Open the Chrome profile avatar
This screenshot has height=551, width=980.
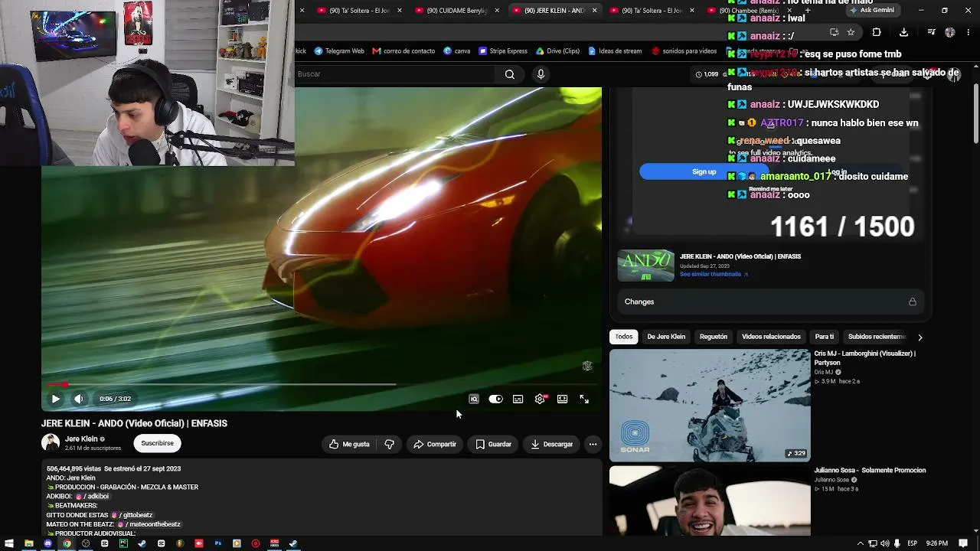(x=950, y=33)
